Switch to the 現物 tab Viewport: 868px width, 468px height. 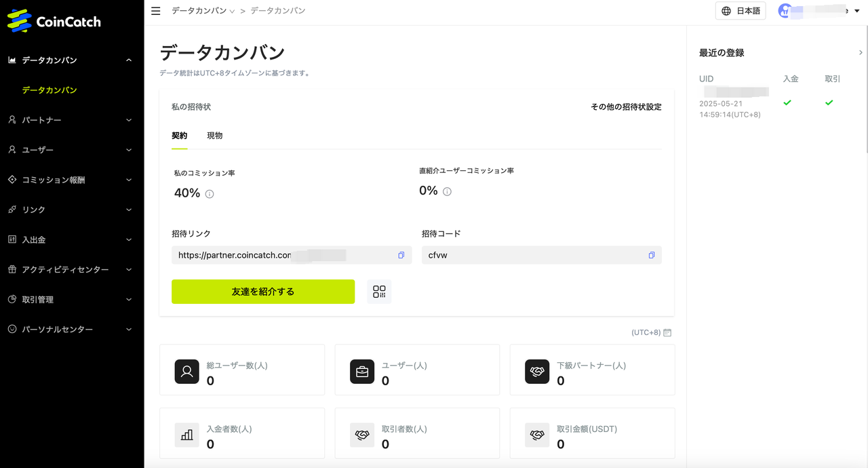[214, 135]
